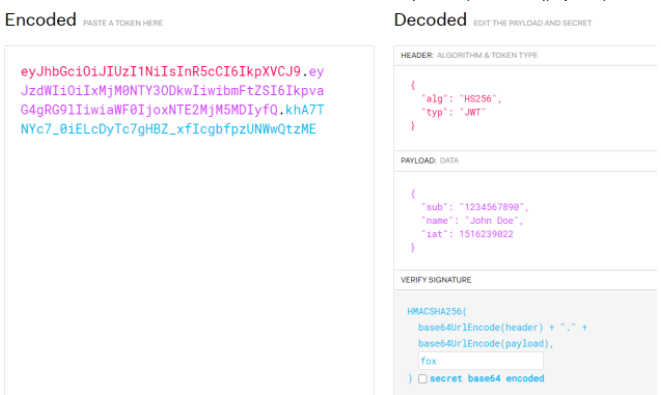Click the red header segment of the token
661x395 pixels.
[161, 71]
